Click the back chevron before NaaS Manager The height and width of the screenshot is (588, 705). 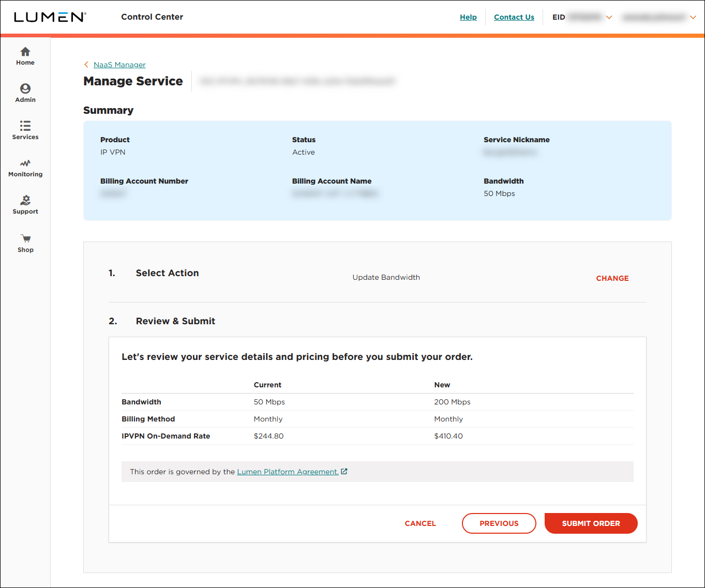(x=86, y=65)
